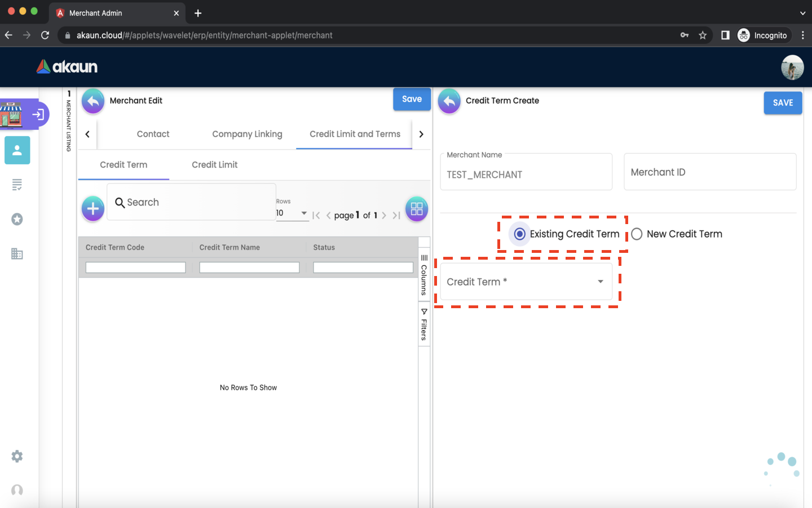Image resolution: width=812 pixels, height=508 pixels.
Task: Open the star badge sidebar icon
Action: [x=17, y=219]
